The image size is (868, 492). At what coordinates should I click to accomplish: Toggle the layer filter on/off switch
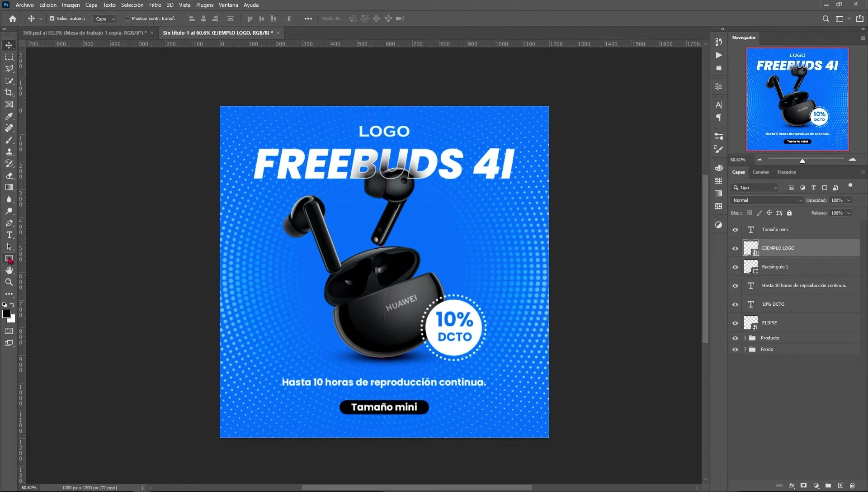coord(850,185)
